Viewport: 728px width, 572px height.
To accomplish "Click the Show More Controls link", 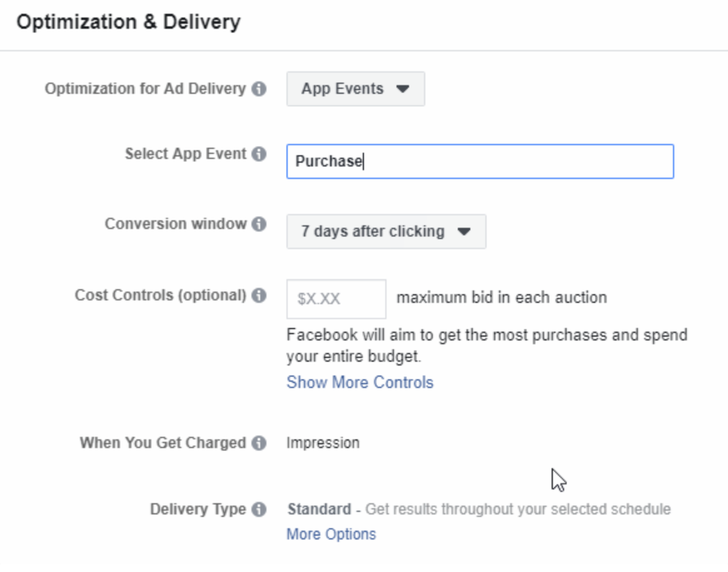I will pos(360,382).
